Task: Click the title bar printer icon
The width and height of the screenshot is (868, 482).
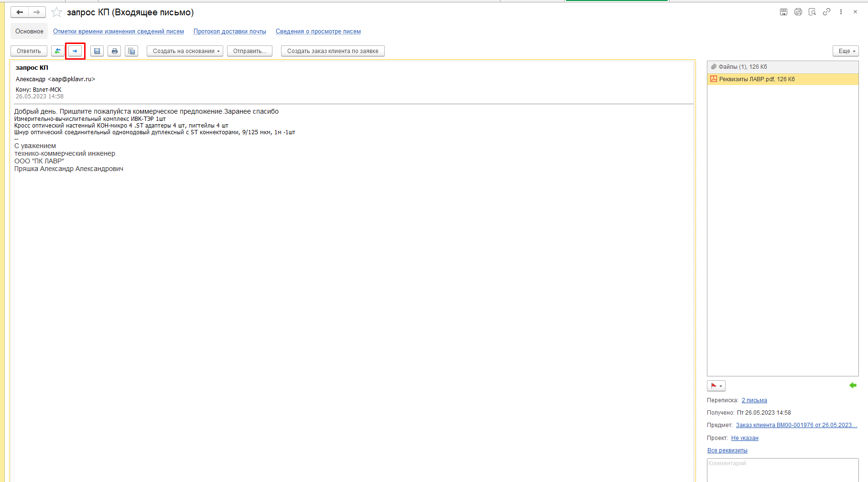Action: tap(798, 12)
